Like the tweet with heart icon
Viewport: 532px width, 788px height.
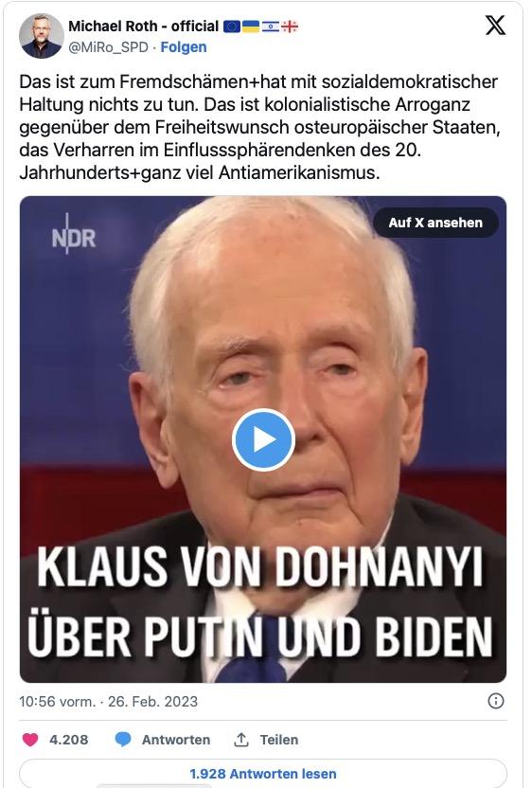point(30,740)
